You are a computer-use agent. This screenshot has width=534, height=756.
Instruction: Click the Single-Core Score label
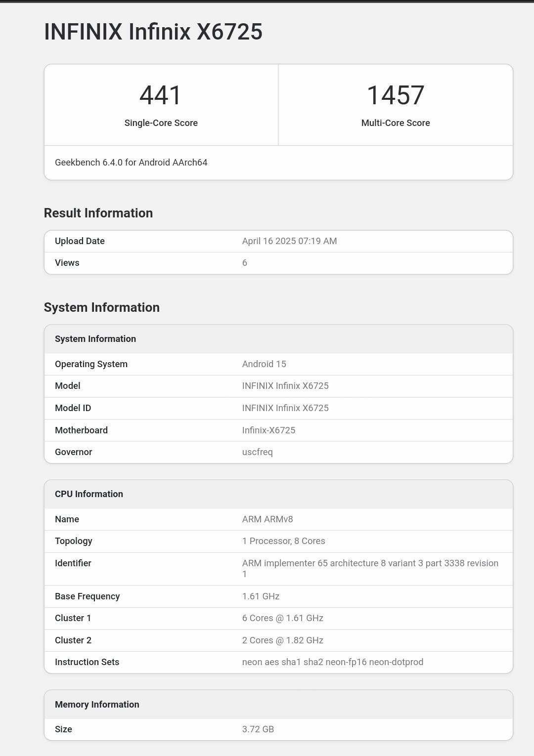(161, 123)
